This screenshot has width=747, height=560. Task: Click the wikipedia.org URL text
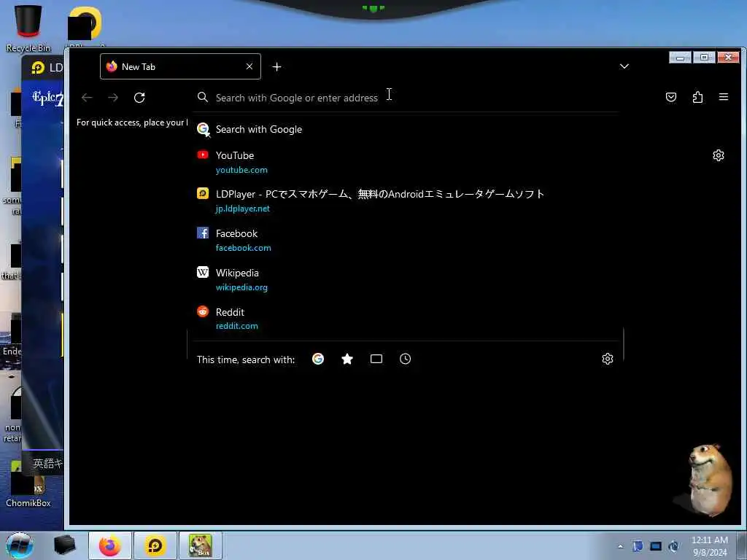tap(241, 287)
